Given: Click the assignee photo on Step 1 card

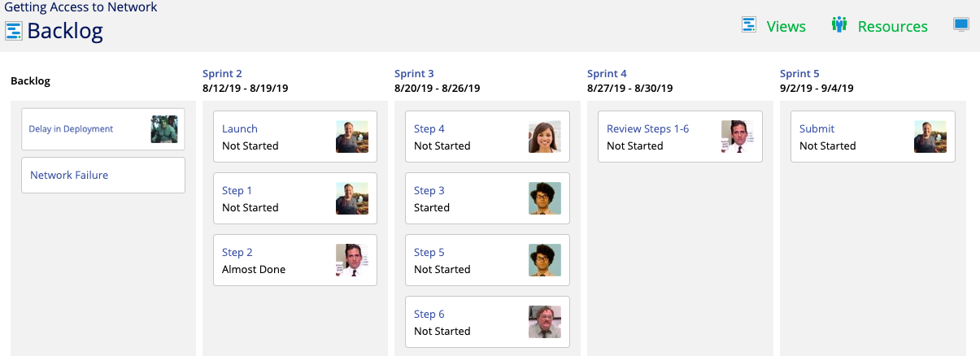Looking at the screenshot, I should [352, 198].
